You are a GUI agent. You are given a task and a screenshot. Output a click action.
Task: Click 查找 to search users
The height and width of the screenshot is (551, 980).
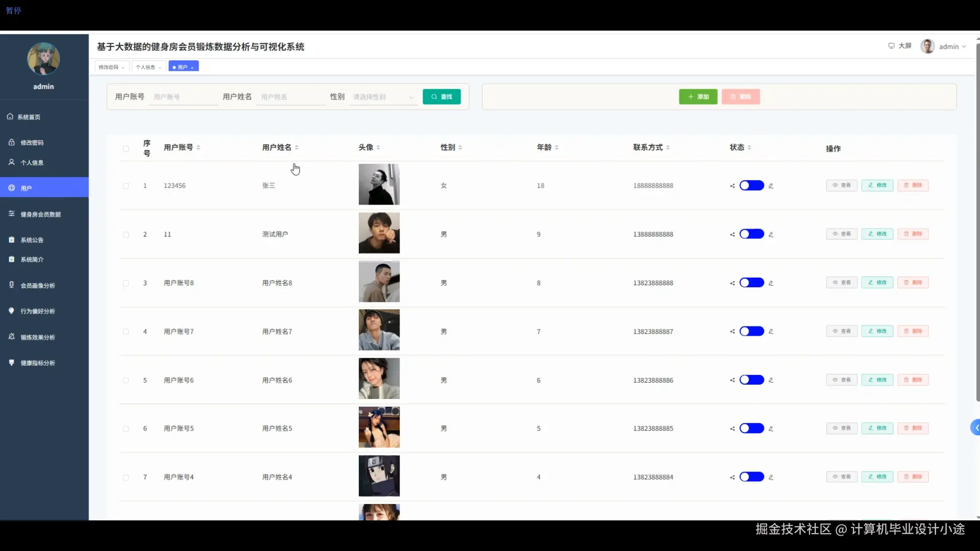pos(441,96)
